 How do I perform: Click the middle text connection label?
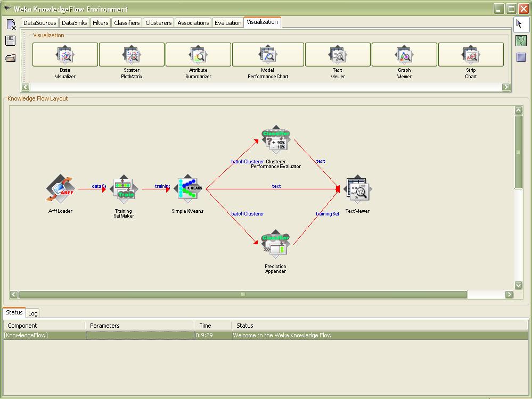[x=276, y=186]
